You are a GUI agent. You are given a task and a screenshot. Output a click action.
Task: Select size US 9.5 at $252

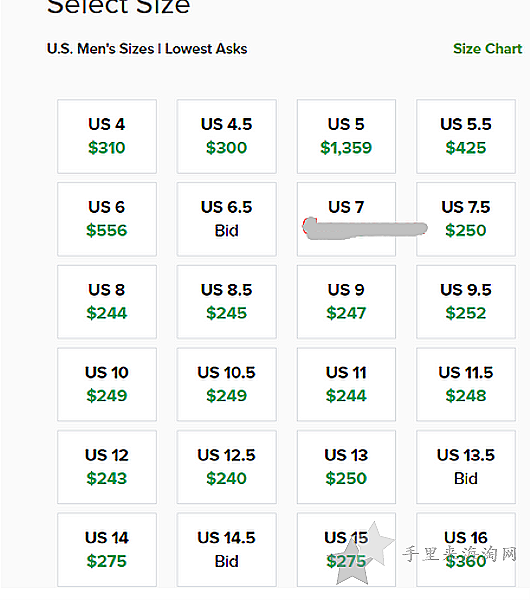[466, 302]
